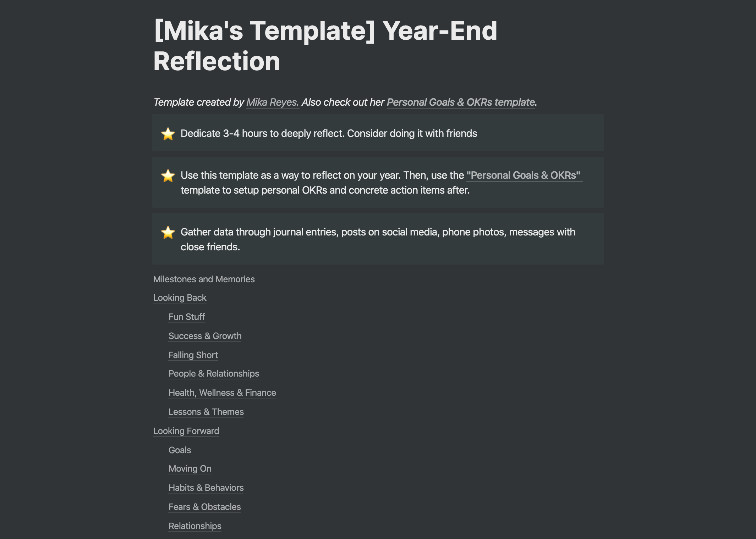Navigate to Success & Growth
Screen dimensions: 756x539
pyautogui.click(x=205, y=336)
